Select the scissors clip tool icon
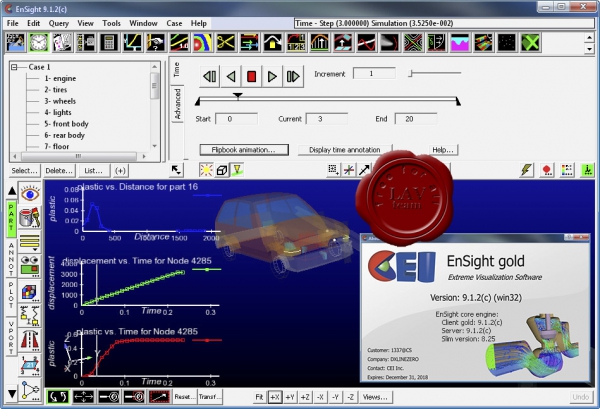The width and height of the screenshot is (600, 409). pos(226,42)
